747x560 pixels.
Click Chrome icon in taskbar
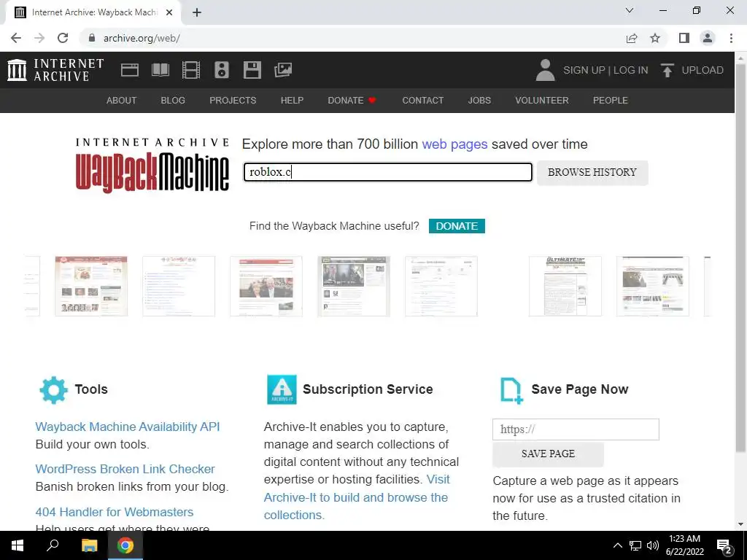pyautogui.click(x=125, y=545)
